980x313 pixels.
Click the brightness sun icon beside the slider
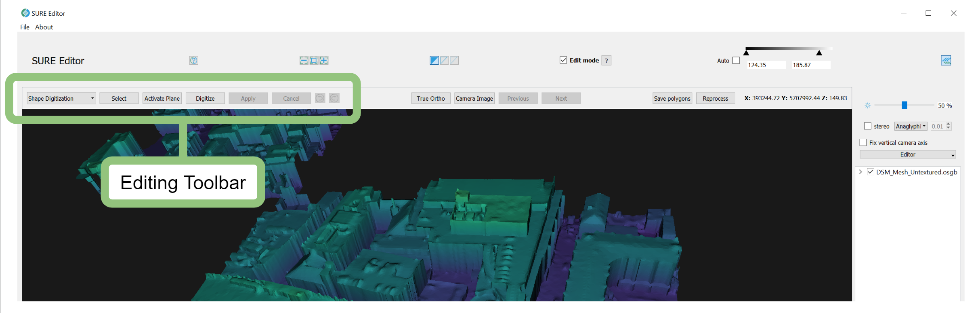pos(867,106)
